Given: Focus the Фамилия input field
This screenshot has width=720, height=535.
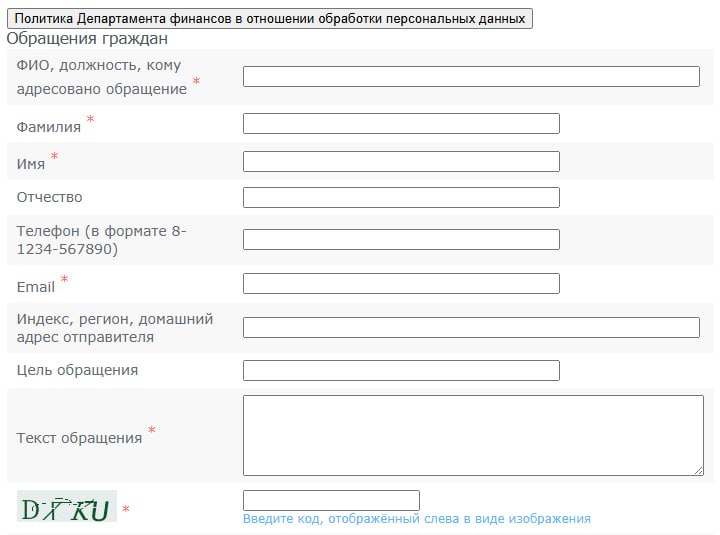Looking at the screenshot, I should [401, 124].
